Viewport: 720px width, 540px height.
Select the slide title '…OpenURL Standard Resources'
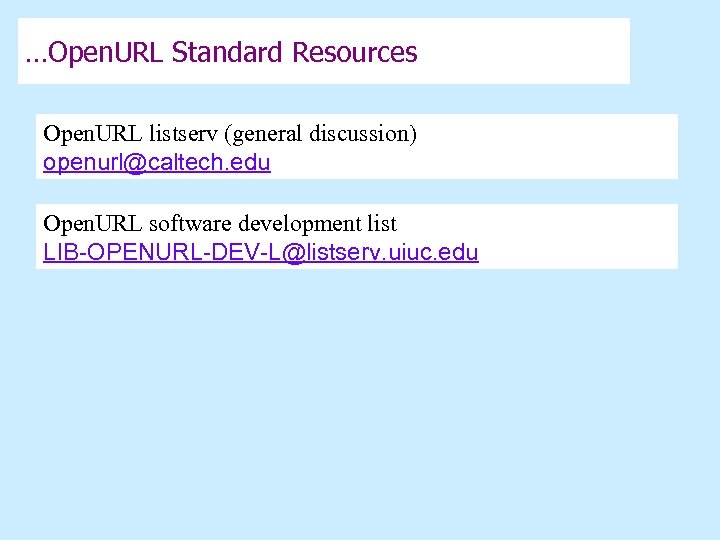tap(221, 52)
